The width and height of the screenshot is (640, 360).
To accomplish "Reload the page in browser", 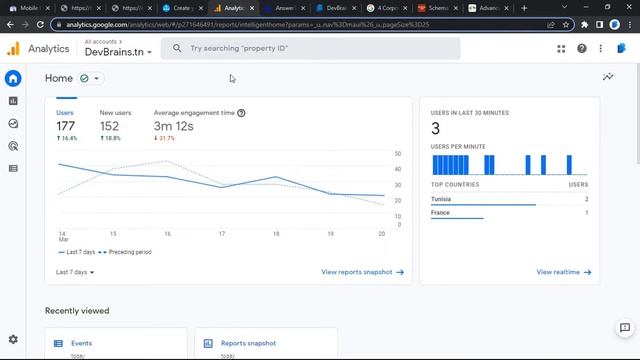I will [40, 24].
